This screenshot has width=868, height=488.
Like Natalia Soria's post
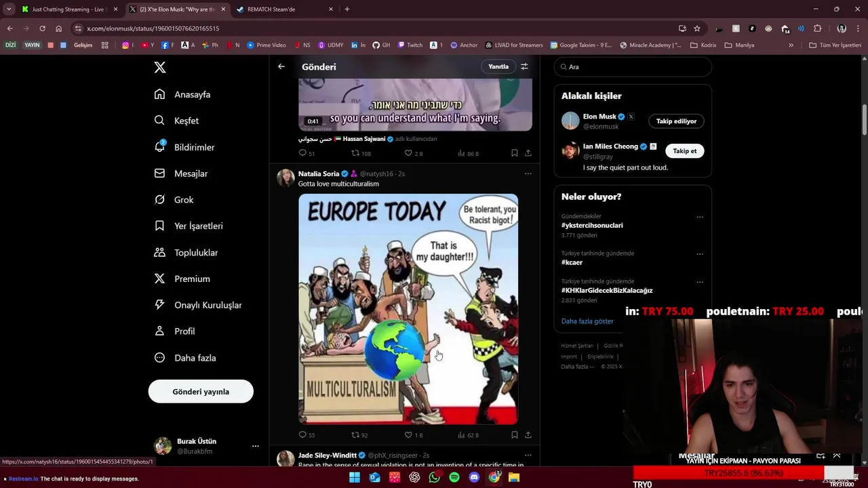point(413,435)
